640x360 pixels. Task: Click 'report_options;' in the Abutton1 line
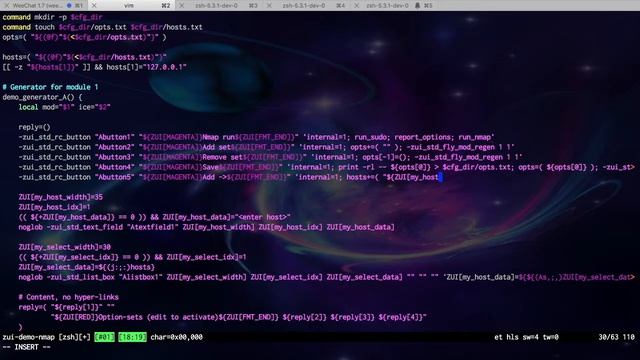[x=424, y=137]
